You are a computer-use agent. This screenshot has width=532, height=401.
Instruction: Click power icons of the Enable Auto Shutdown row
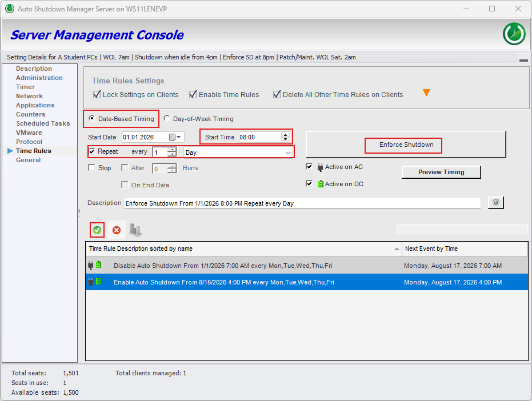pos(95,282)
